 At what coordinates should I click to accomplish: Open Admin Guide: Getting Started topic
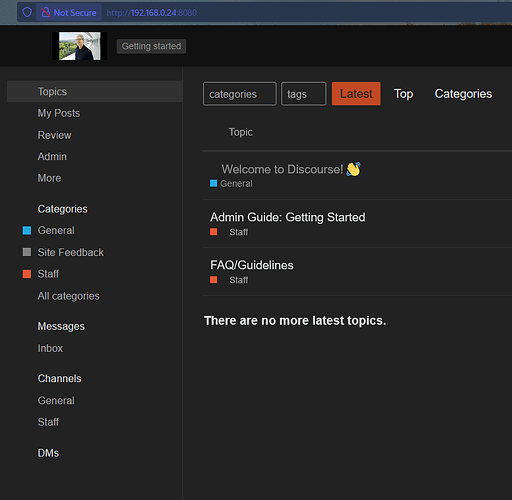tap(288, 217)
